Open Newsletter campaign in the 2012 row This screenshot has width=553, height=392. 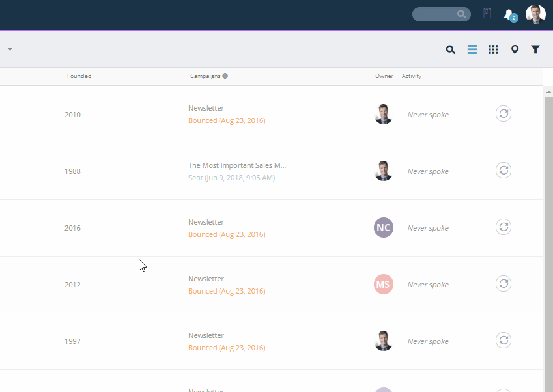coord(206,279)
